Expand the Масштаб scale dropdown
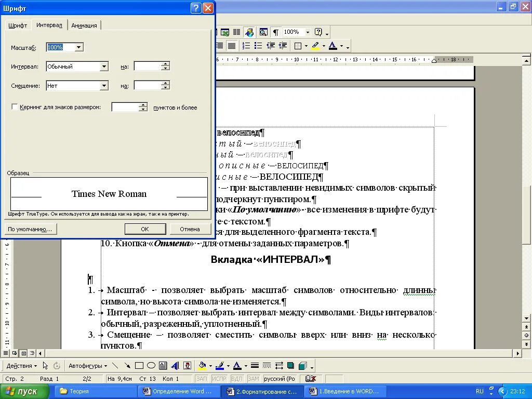The image size is (532, 399). [x=79, y=47]
